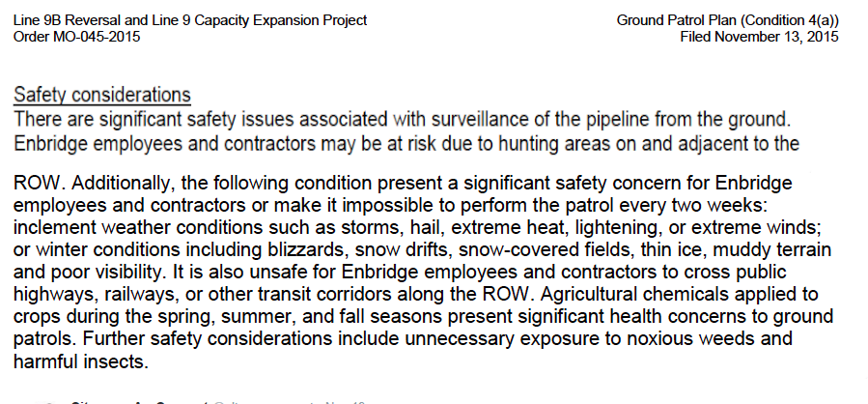Click the "Order MO-045-2015" header text
The height and width of the screenshot is (404, 868).
pos(76,37)
